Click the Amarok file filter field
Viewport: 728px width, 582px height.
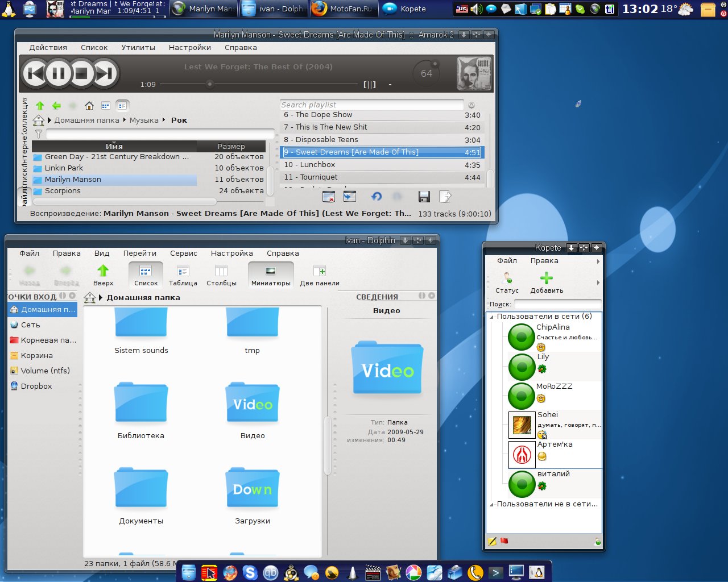pyautogui.click(x=160, y=134)
